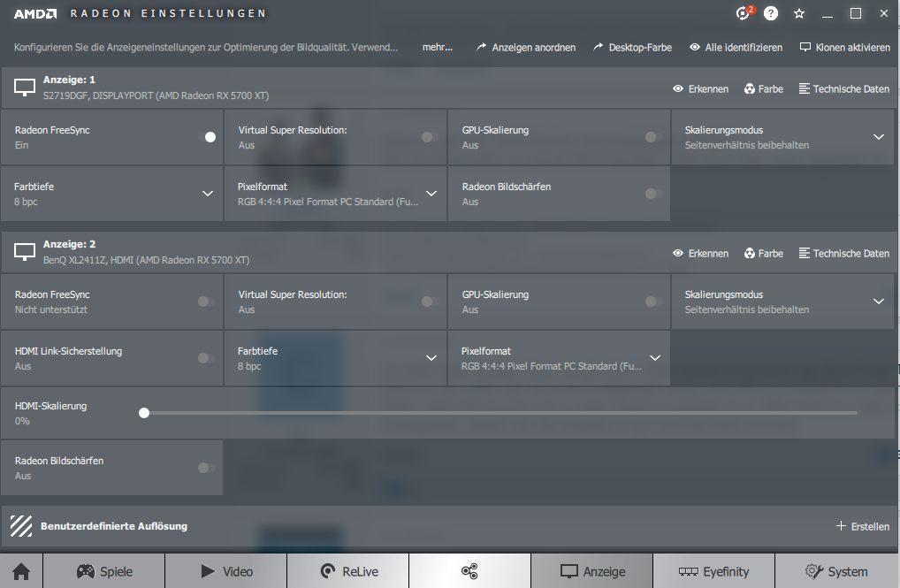This screenshot has height=588, width=900.
Task: Enable Virtual Super Resolution for Anzeige 1
Action: (x=430, y=137)
